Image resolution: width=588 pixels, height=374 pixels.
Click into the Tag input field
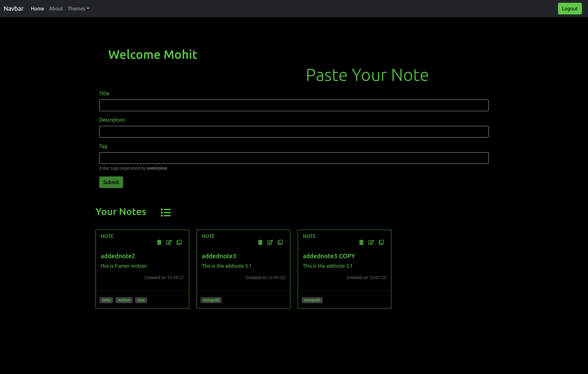click(x=294, y=158)
